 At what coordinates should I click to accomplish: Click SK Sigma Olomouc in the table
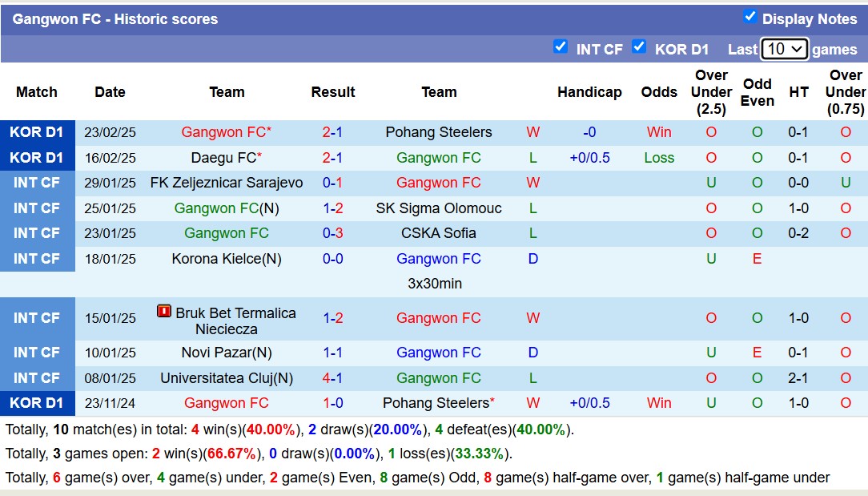[439, 208]
